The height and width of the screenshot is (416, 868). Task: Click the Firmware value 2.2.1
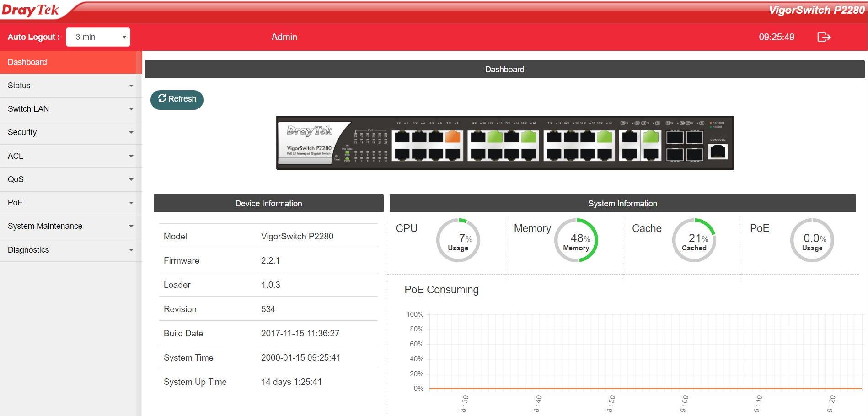(270, 260)
